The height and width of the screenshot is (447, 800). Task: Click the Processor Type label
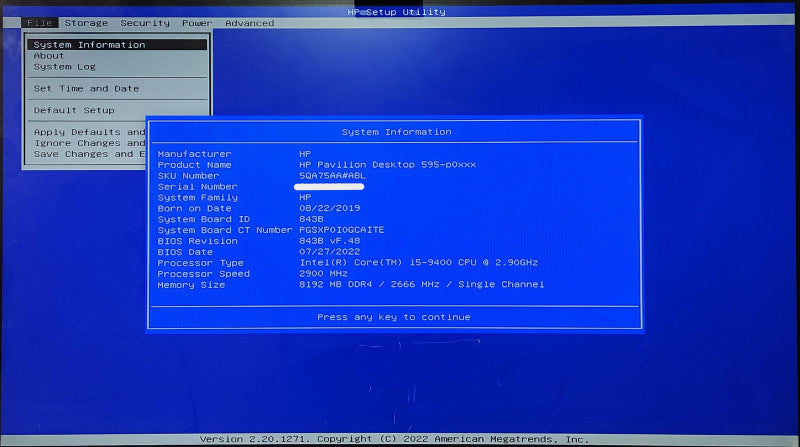(x=201, y=263)
